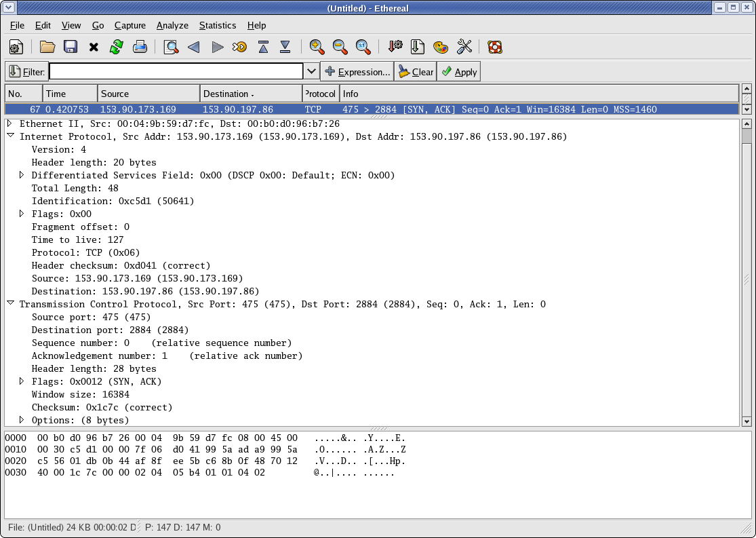The height and width of the screenshot is (538, 756).
Task: Sort by the Info column header
Action: [540, 94]
